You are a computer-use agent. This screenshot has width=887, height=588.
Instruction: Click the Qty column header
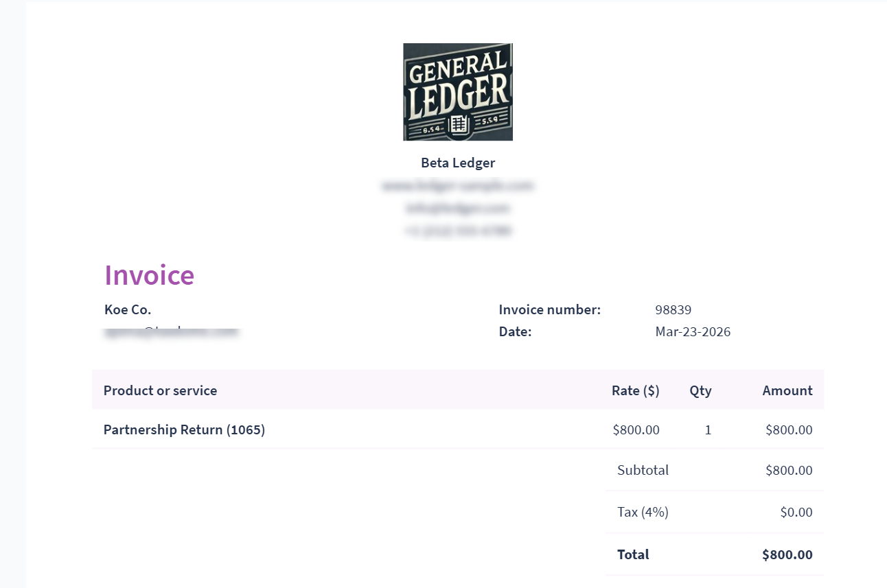700,390
